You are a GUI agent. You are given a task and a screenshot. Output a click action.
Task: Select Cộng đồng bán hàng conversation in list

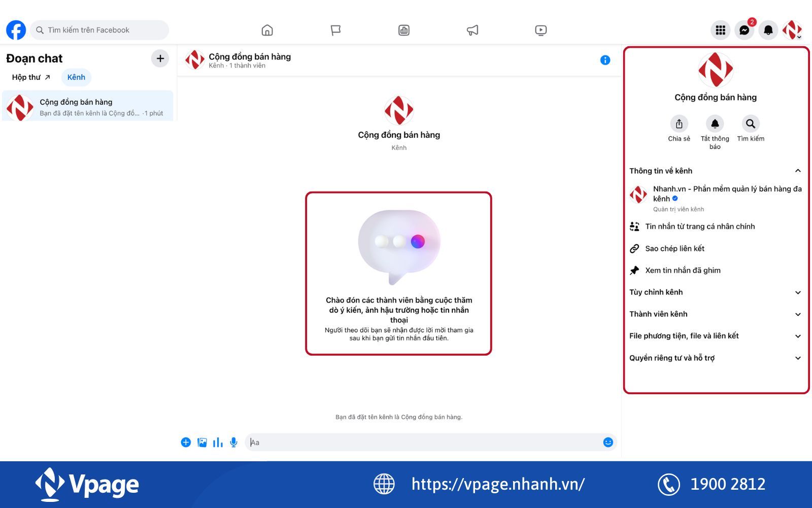(x=88, y=106)
